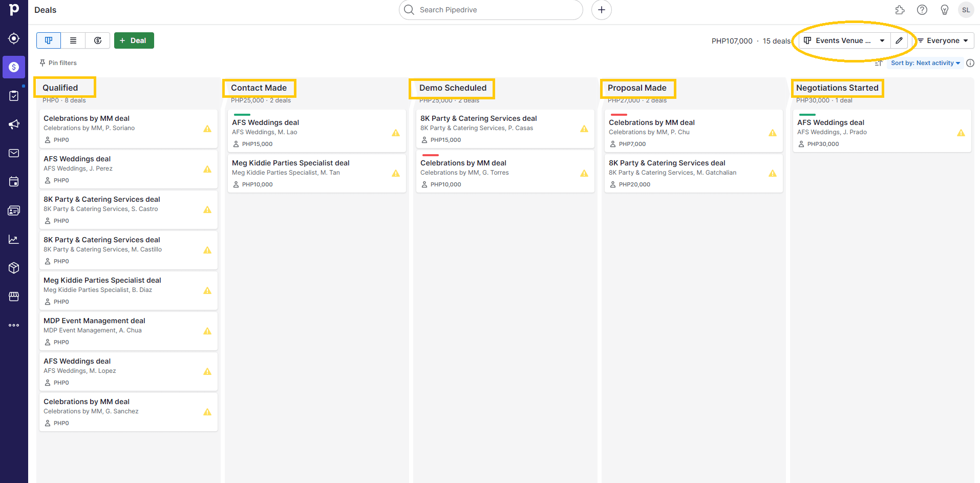
Task: Open the apps puzzle piece icon
Action: click(900, 10)
